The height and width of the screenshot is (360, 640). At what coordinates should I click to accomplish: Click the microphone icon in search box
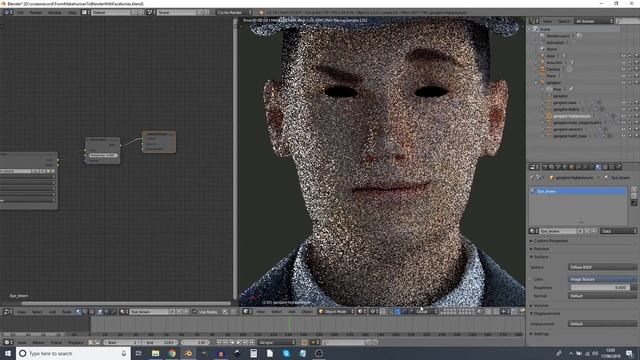[x=124, y=353]
